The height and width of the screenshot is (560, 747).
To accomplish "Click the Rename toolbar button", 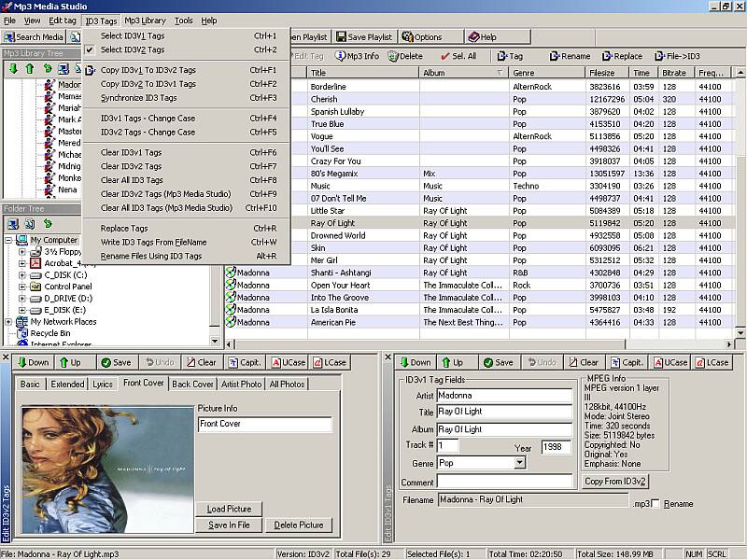I will click(x=570, y=56).
